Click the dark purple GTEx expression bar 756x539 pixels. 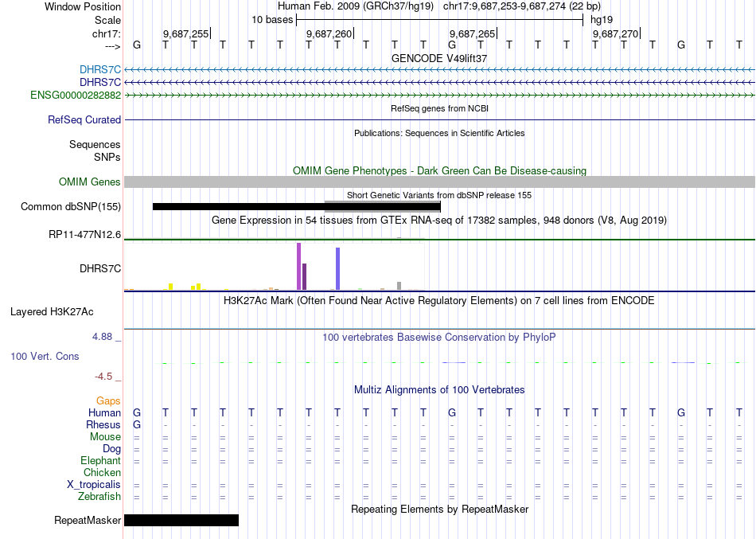[x=304, y=277]
